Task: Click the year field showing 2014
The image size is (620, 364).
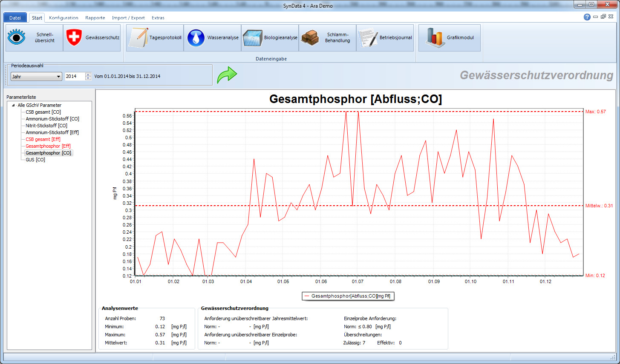Action: point(75,77)
